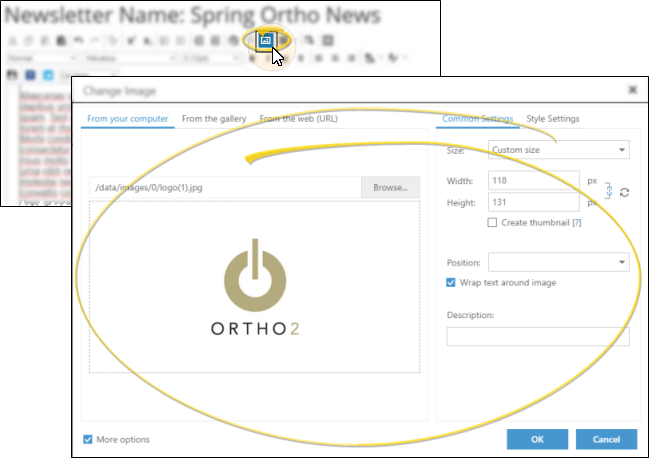The image size is (660, 469).
Task: Click the Description text field
Action: point(537,337)
